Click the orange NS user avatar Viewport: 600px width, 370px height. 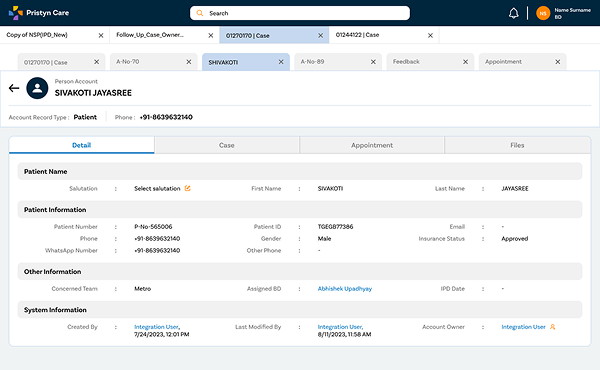pyautogui.click(x=543, y=13)
